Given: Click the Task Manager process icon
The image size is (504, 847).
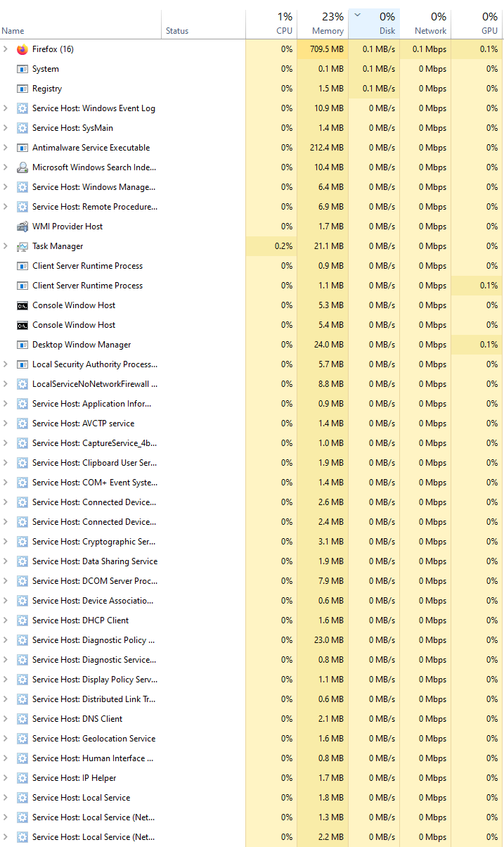Looking at the screenshot, I should [22, 246].
